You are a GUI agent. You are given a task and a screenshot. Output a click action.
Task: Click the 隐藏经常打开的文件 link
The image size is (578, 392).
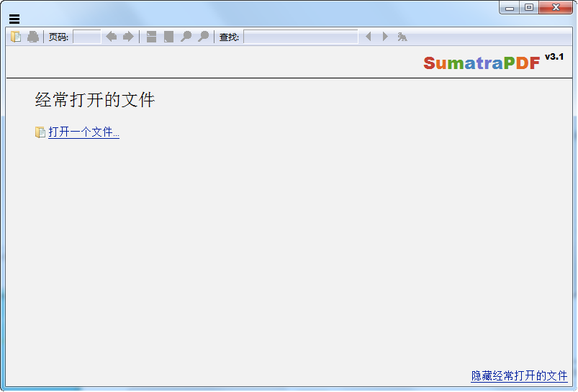(519, 375)
